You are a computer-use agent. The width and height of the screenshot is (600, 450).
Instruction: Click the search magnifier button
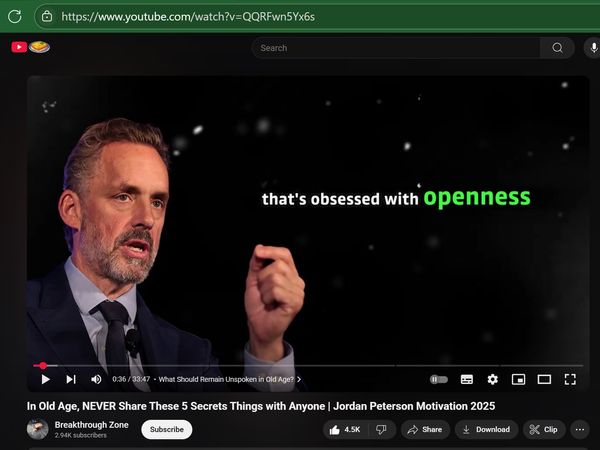(558, 48)
